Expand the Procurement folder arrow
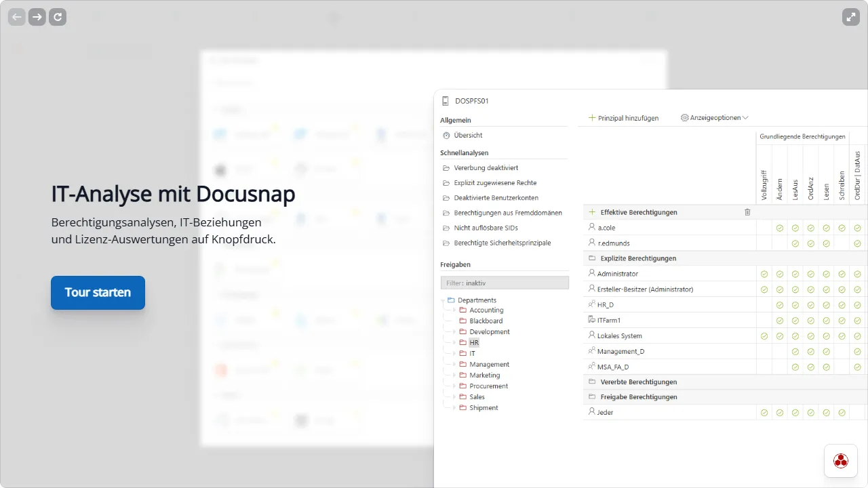Viewport: 868px width, 488px height. [455, 386]
